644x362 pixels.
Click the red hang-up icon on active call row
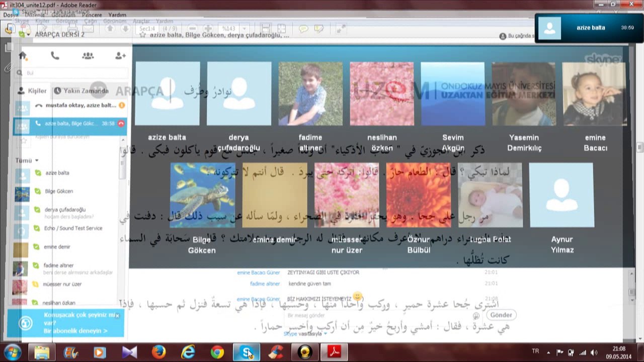(x=121, y=124)
